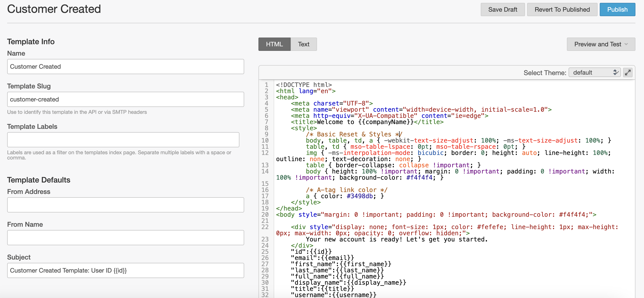Screen dimensions: 644x298
Task: Click into Template Labels input
Action: point(123,140)
